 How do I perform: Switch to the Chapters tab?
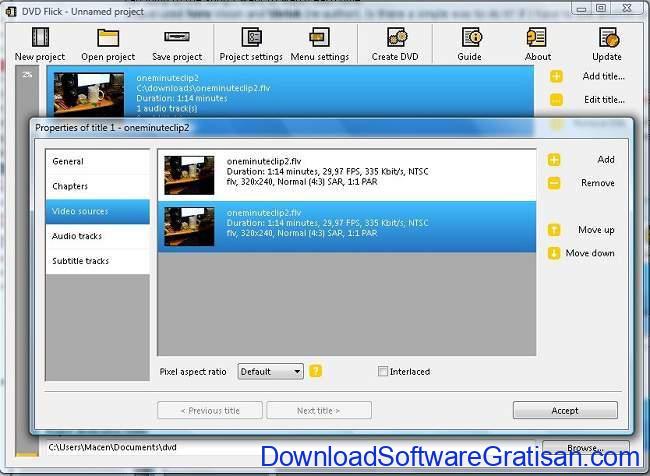click(x=97, y=187)
